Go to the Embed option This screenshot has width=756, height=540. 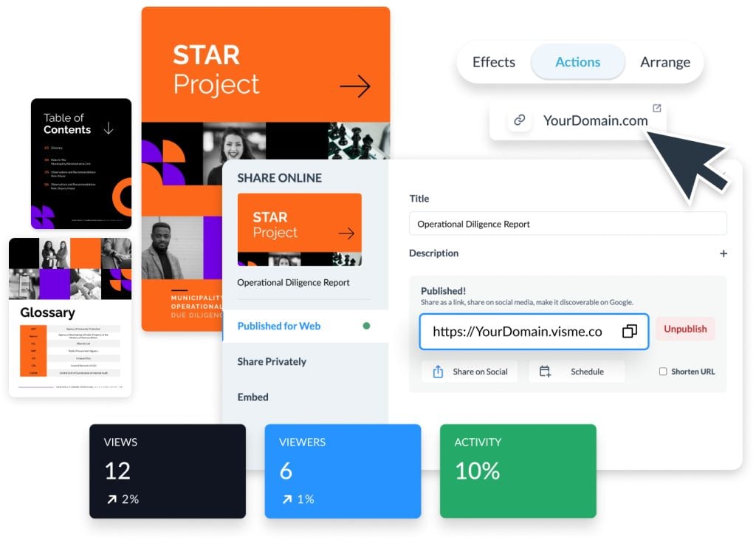(252, 397)
